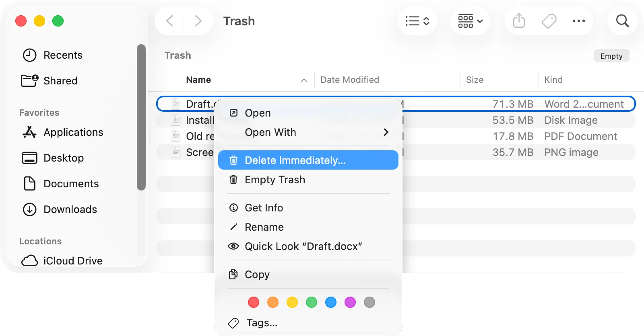Viewport: 644px width, 336px height.
Task: Go back with the left chevron
Action: [170, 21]
